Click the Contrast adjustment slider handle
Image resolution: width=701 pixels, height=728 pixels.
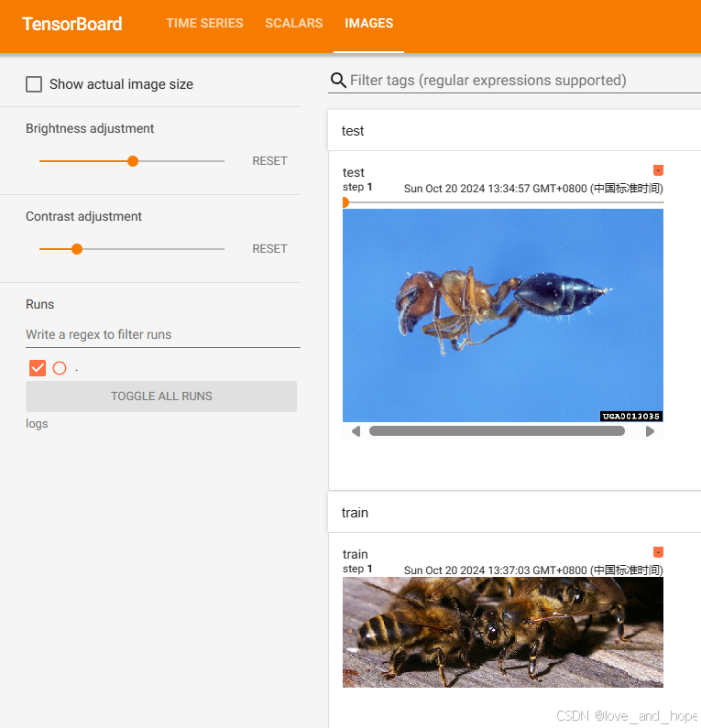pyautogui.click(x=77, y=249)
